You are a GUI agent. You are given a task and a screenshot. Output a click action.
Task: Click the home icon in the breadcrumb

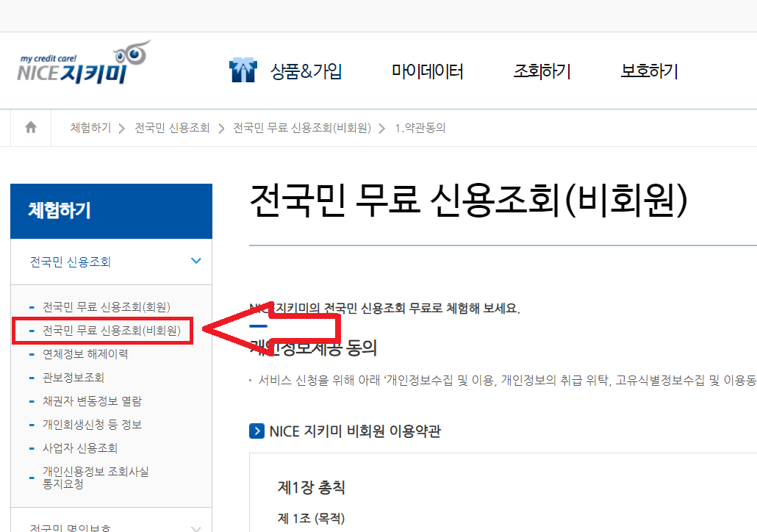pyautogui.click(x=29, y=126)
